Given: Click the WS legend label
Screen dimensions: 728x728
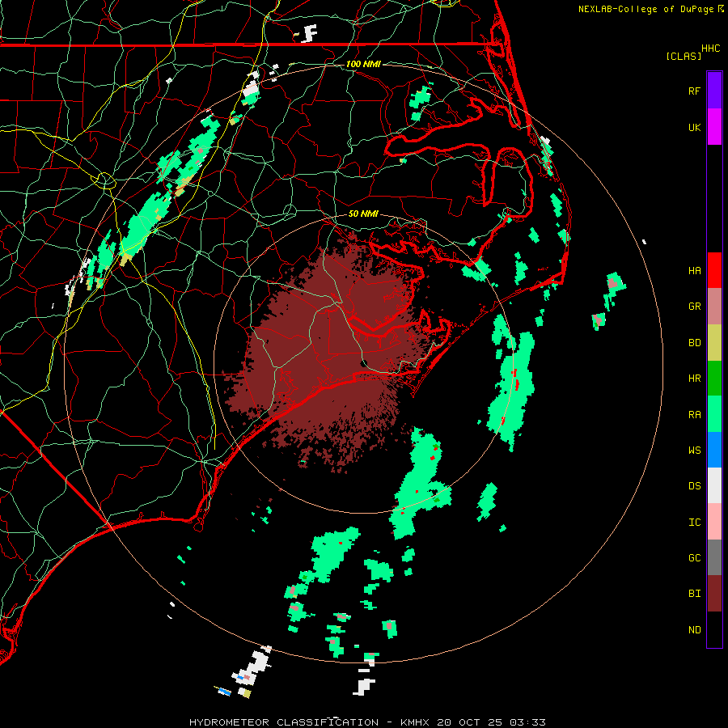Looking at the screenshot, I should pos(694,451).
